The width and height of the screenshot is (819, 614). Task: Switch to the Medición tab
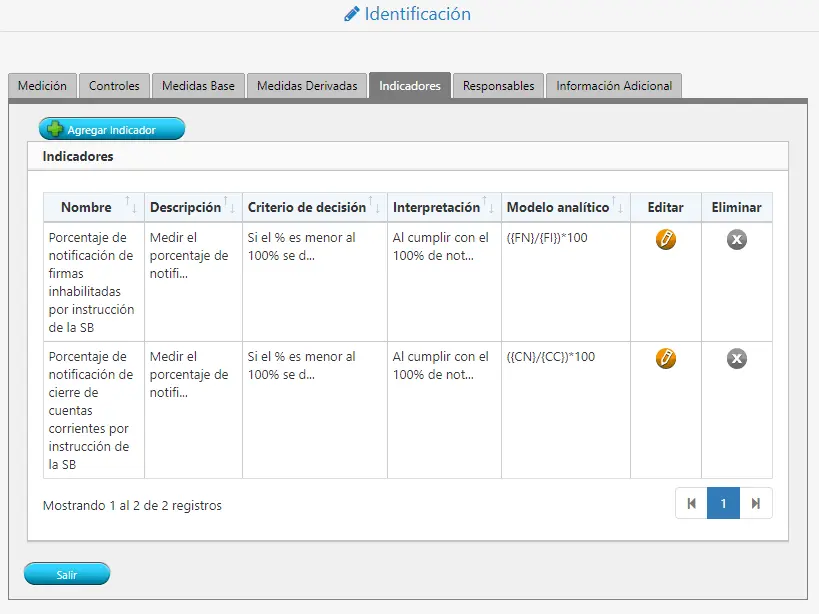[42, 86]
